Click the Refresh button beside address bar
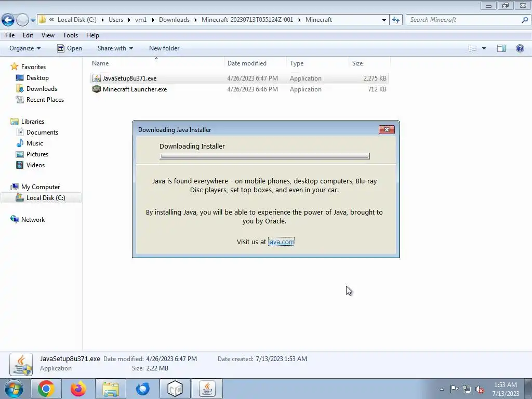 click(395, 20)
